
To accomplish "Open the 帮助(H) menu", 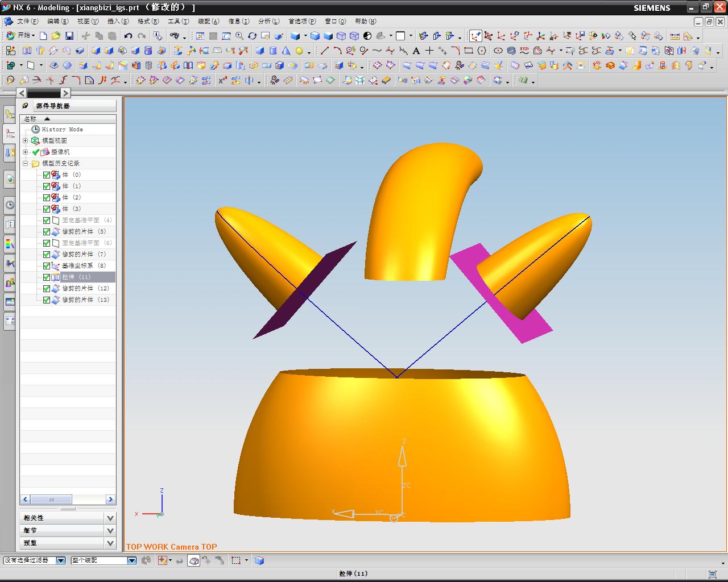I will click(x=365, y=21).
